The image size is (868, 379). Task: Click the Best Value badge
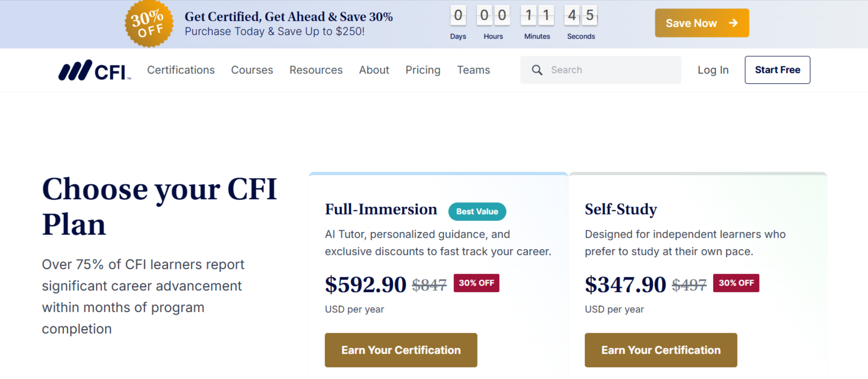point(477,212)
